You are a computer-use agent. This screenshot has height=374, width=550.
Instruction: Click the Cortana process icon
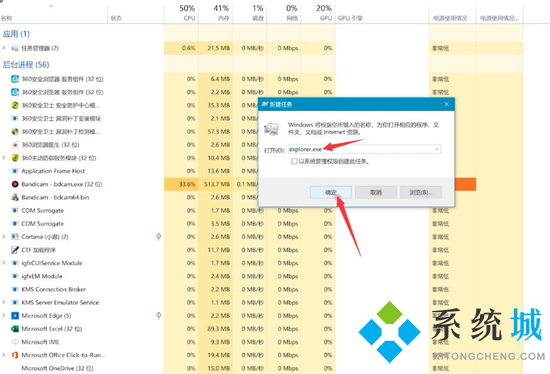[x=15, y=237]
